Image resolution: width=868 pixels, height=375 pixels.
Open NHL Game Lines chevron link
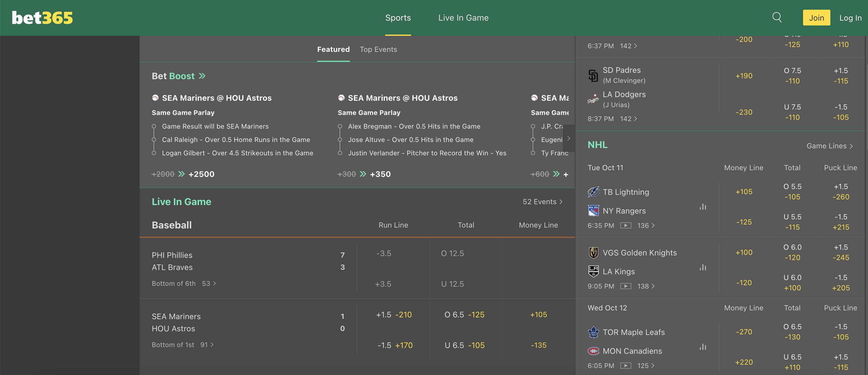(x=829, y=146)
